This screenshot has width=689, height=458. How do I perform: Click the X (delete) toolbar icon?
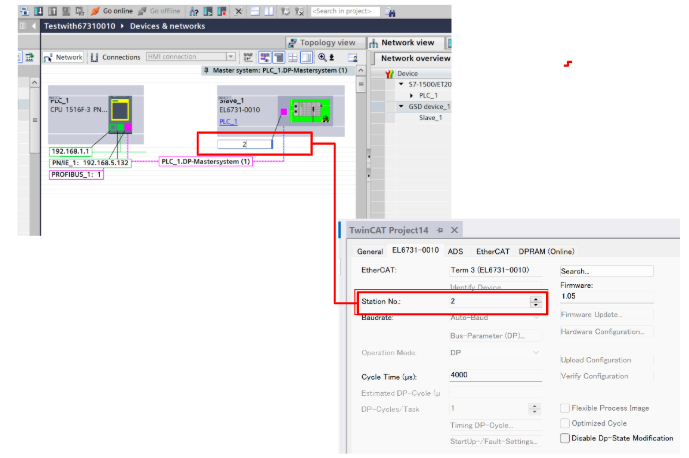238,11
